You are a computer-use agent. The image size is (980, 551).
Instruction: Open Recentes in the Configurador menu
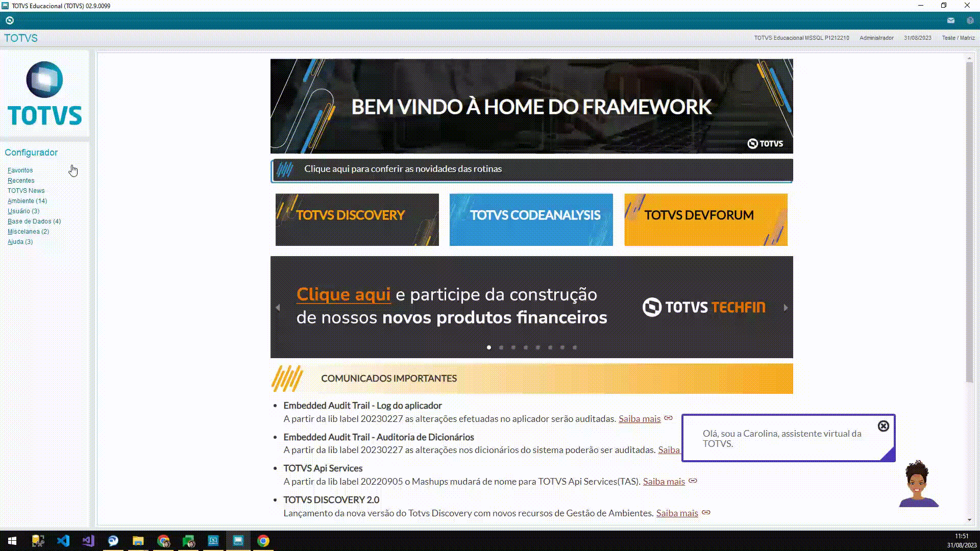[x=21, y=181]
